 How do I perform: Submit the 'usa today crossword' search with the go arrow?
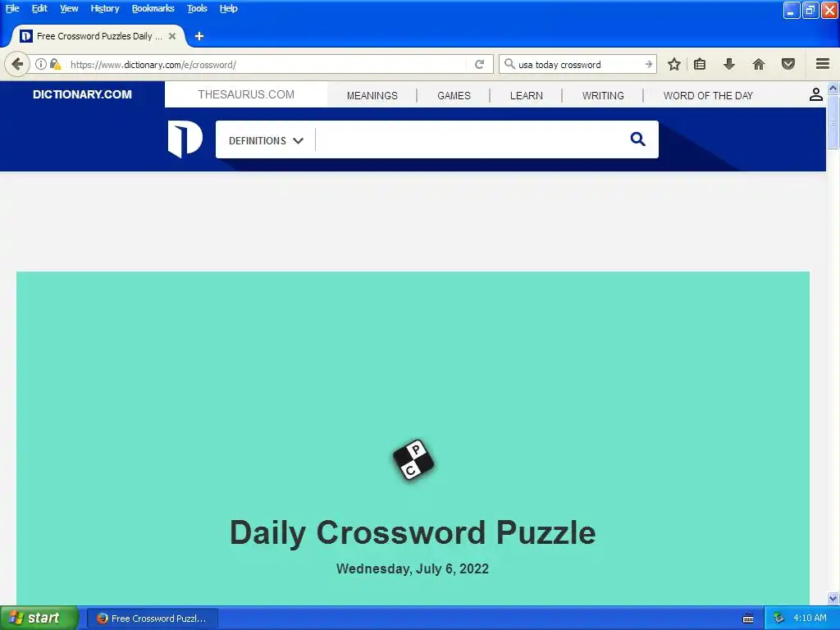(x=648, y=64)
